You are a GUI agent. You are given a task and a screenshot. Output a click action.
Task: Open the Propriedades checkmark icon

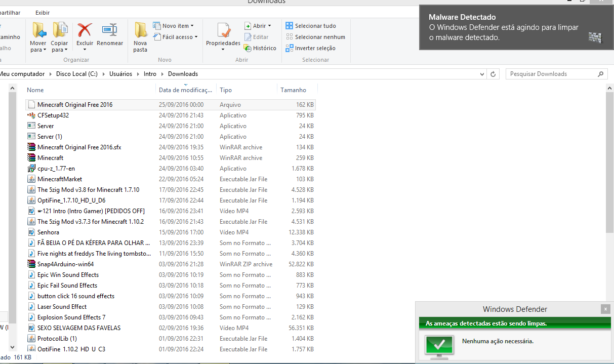pyautogui.click(x=223, y=30)
